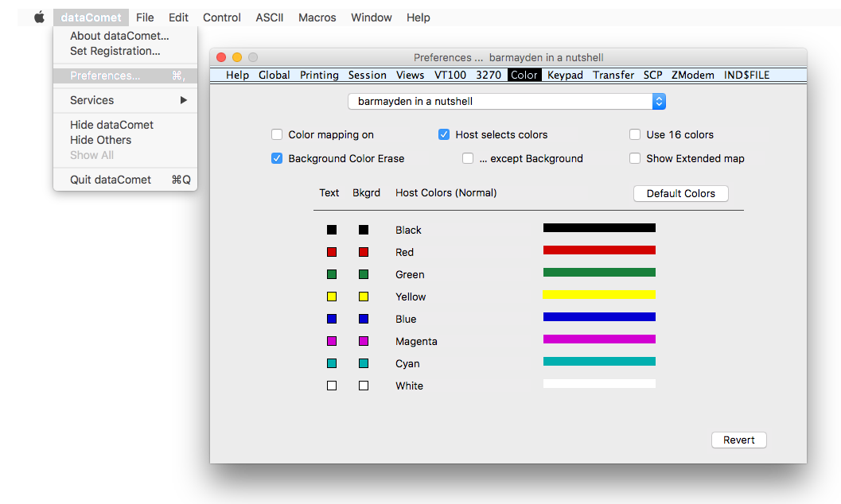The height and width of the screenshot is (504, 841).
Task: Open the 3270 tab
Action: pos(489,75)
